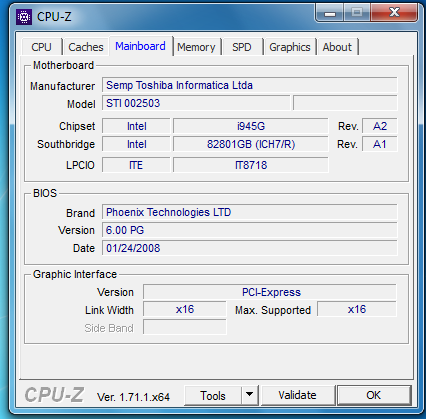Click BIOS brand Phoenix Technologies LTD
Screen dimensions: 426x419
[250, 212]
